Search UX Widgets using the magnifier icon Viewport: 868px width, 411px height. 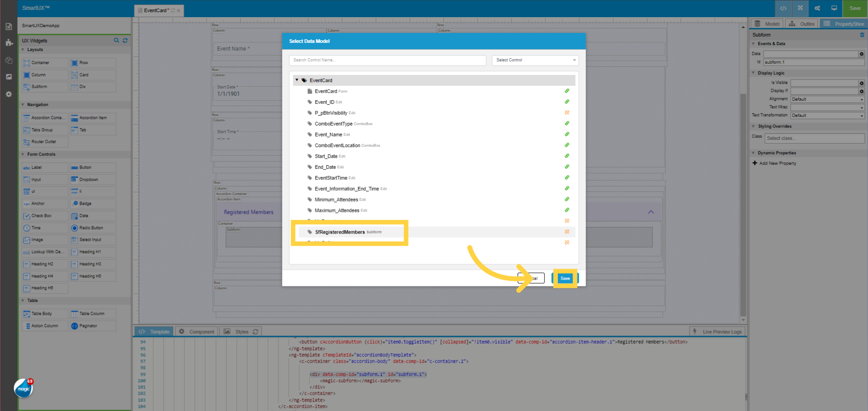(x=116, y=40)
